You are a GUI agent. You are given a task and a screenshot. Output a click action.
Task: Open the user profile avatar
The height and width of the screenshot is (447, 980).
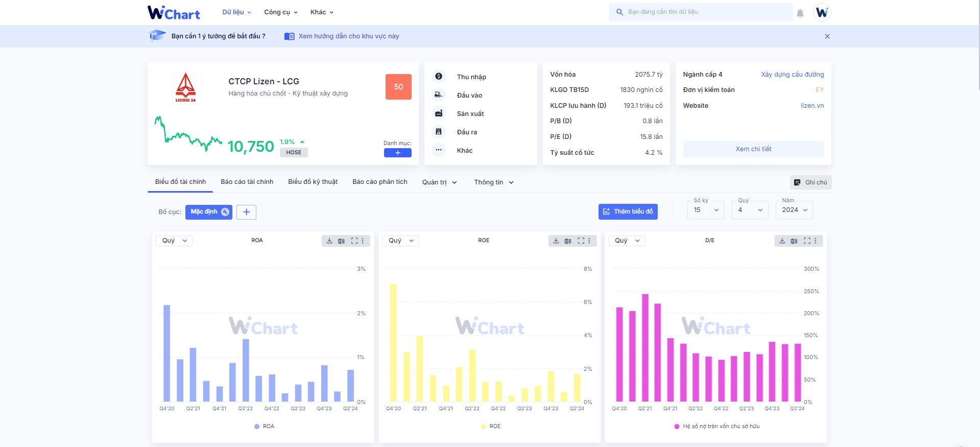pos(822,12)
